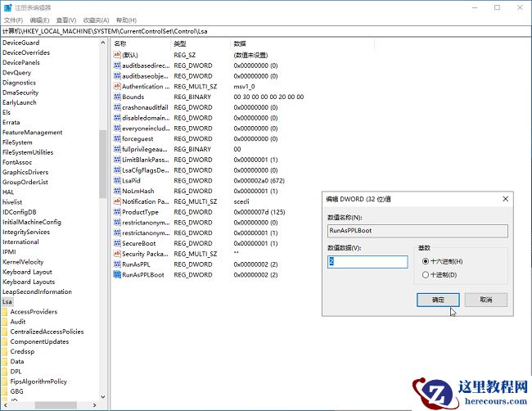Click the registry path address bar

pyautogui.click(x=266, y=31)
